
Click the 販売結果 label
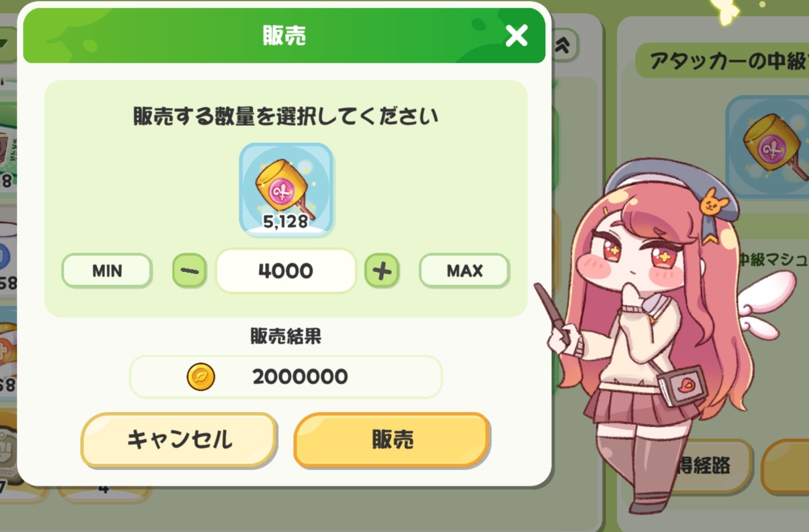coord(286,336)
